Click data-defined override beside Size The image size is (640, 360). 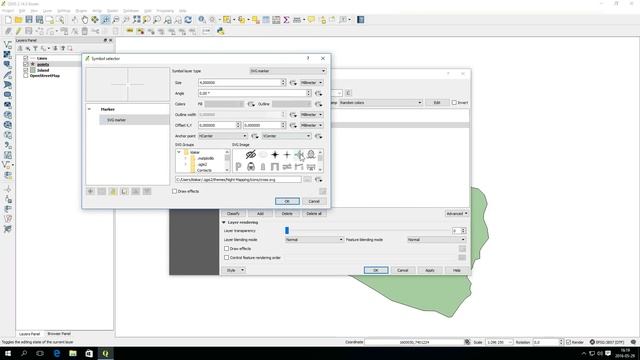pos(293,82)
